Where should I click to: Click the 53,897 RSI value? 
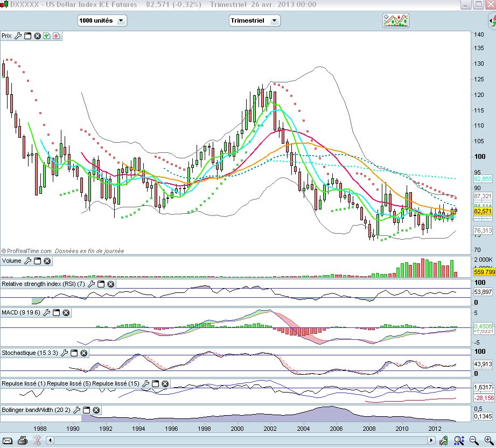click(483, 292)
